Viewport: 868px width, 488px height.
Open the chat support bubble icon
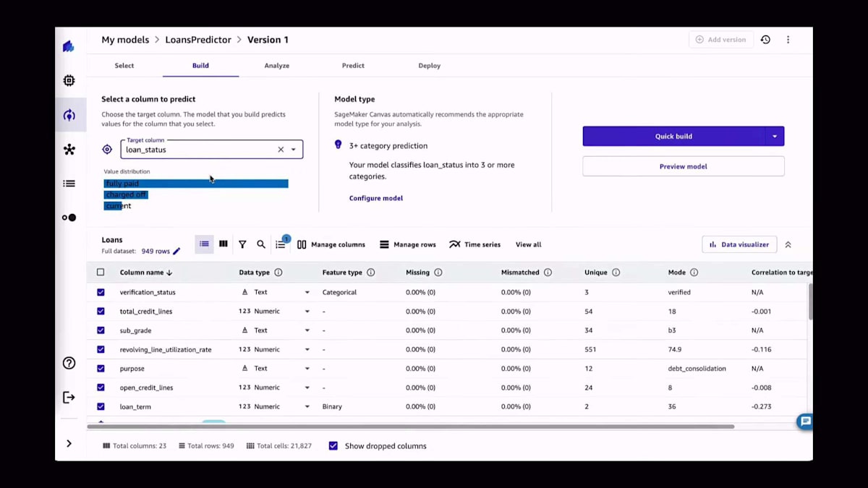coord(805,421)
